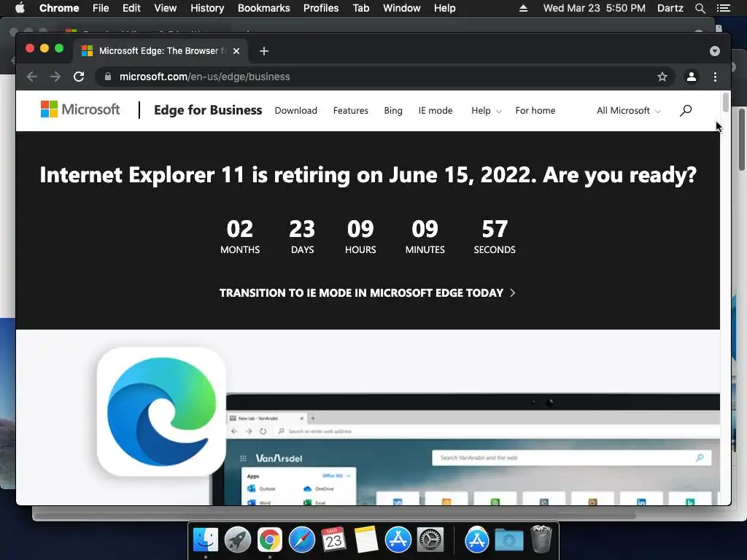This screenshot has width=747, height=560.
Task: Open the Chrome profile avatar menu
Action: click(x=692, y=77)
